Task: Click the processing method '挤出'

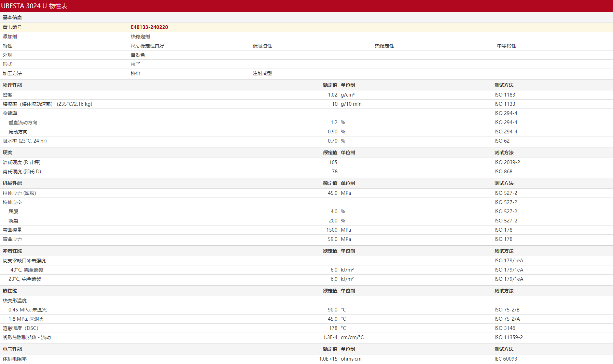Action: point(136,73)
